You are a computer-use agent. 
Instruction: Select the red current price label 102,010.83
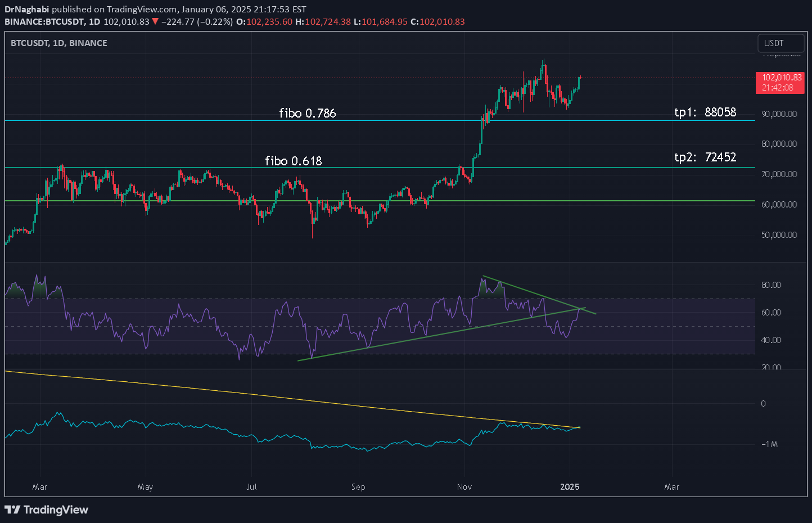pyautogui.click(x=781, y=83)
